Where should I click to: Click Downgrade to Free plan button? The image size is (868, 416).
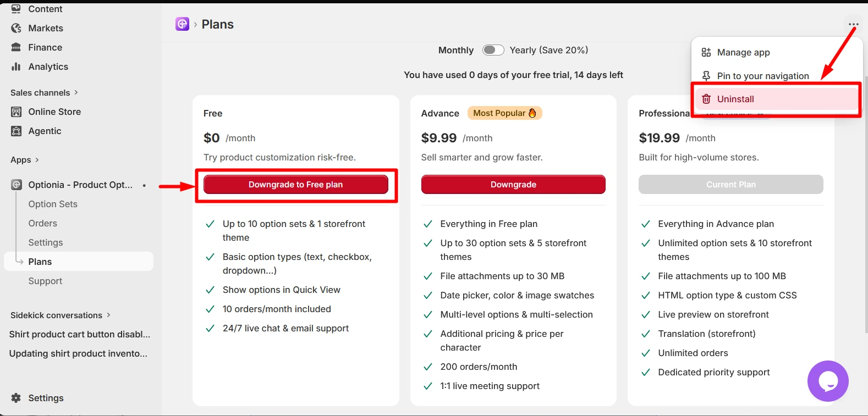[296, 185]
